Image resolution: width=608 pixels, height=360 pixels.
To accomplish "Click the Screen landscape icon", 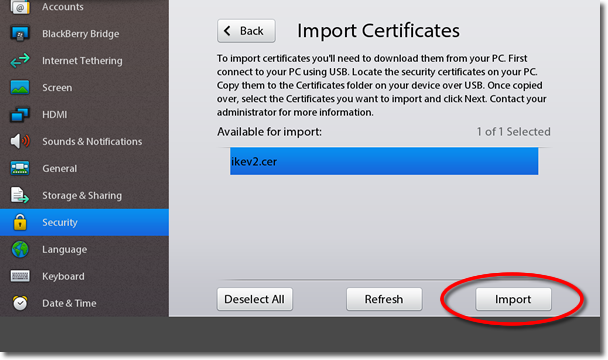I will click(x=20, y=87).
